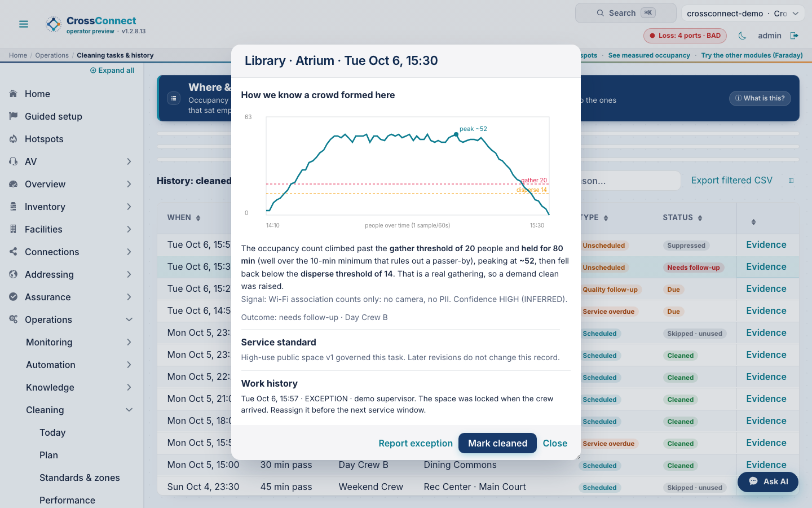Click the Assurance checkmark icon
Screen dimensions: 812x508
coord(14,297)
